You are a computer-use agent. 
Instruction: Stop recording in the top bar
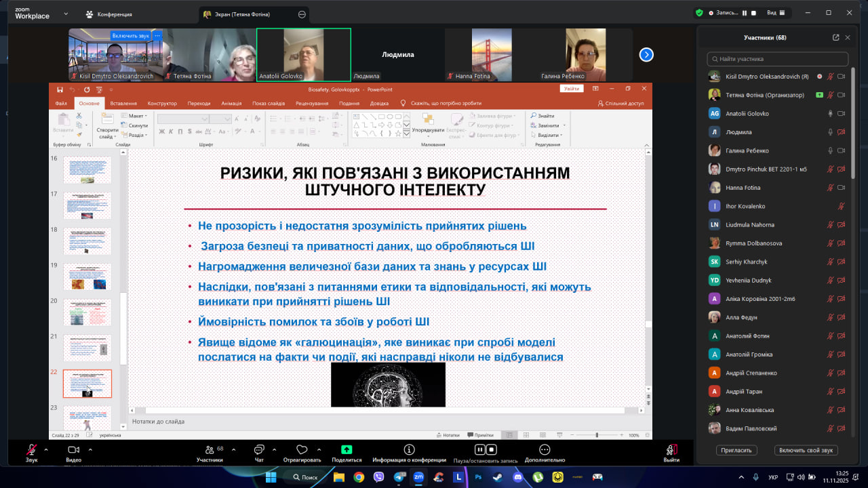753,13
